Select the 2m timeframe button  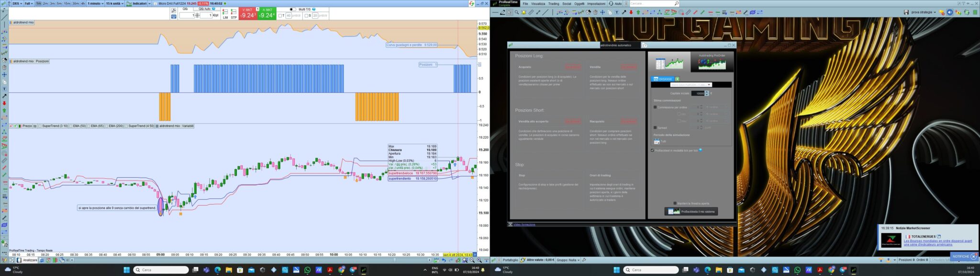[x=45, y=3]
